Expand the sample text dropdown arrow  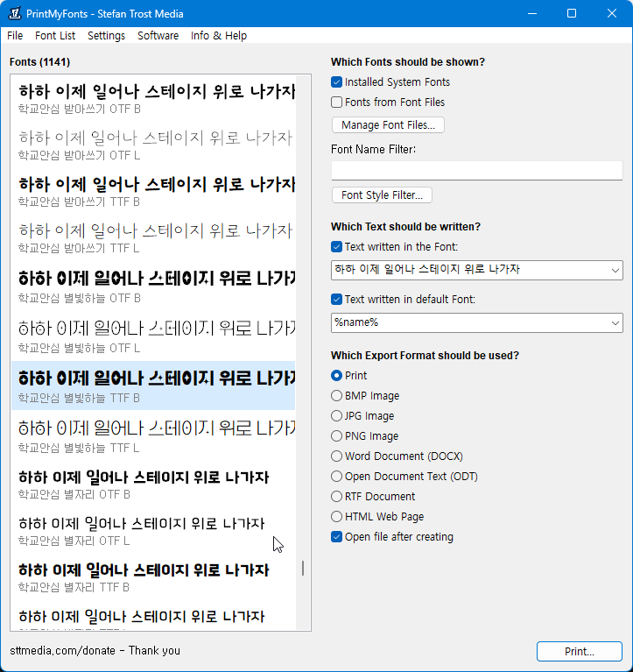click(615, 271)
